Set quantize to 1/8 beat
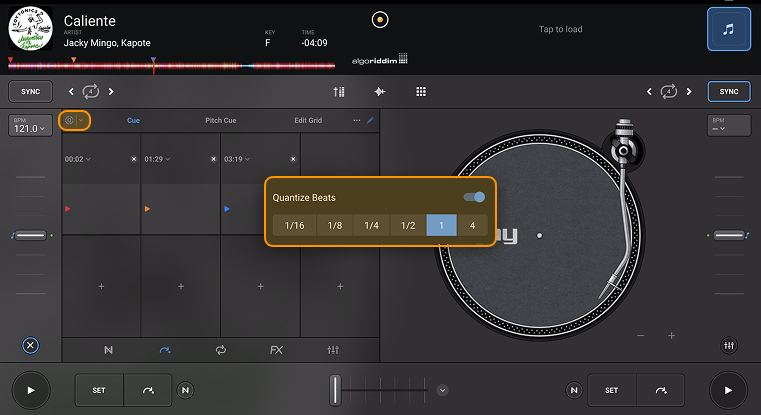 click(x=335, y=225)
